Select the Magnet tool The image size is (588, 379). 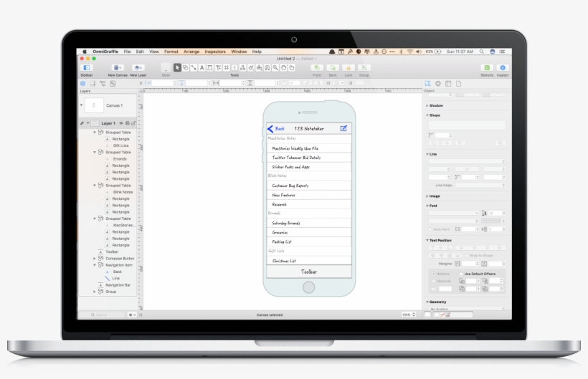(267, 68)
